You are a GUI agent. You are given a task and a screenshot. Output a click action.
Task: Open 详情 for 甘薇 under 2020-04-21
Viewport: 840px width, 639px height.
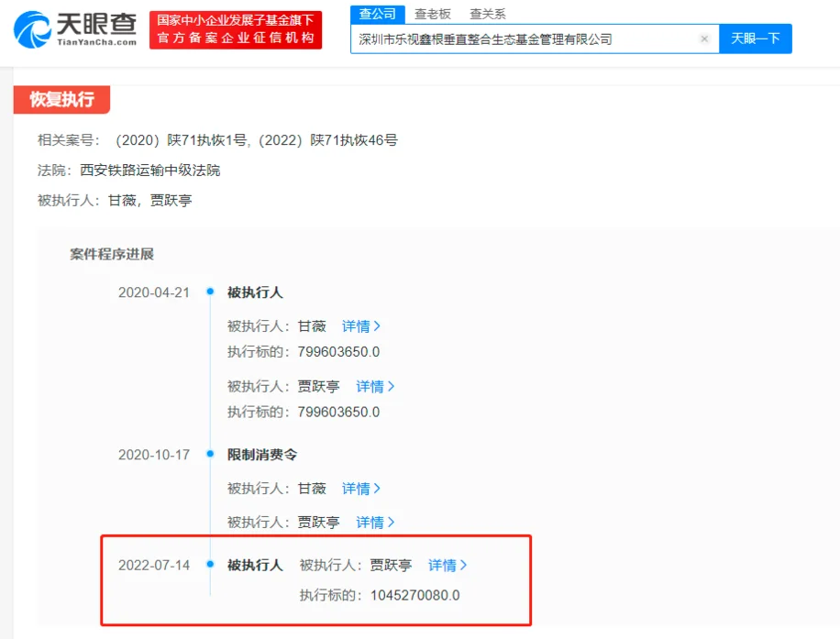362,325
